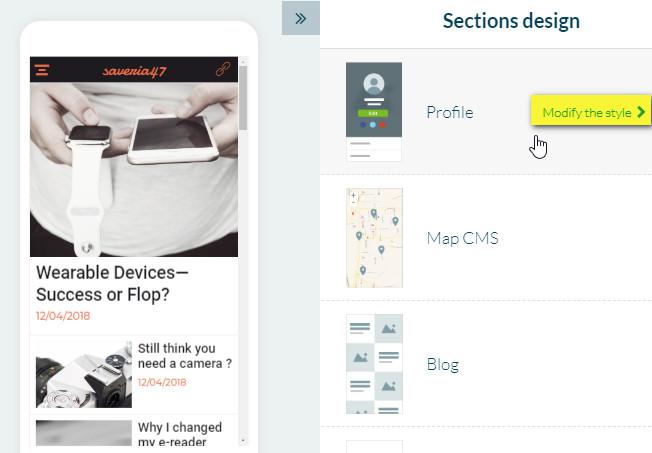Click the preview scrollbar thumb
The height and width of the screenshot is (453, 652).
point(243,100)
